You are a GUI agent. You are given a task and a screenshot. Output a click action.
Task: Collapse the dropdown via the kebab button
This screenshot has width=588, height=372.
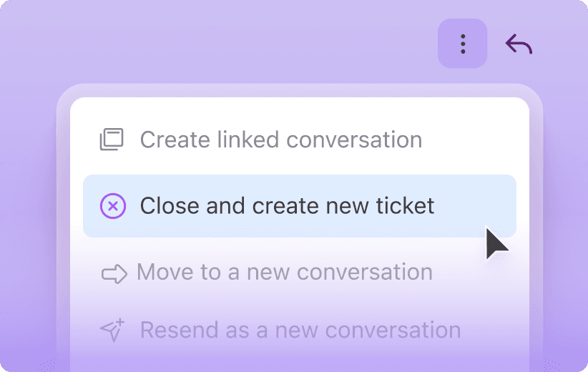463,44
